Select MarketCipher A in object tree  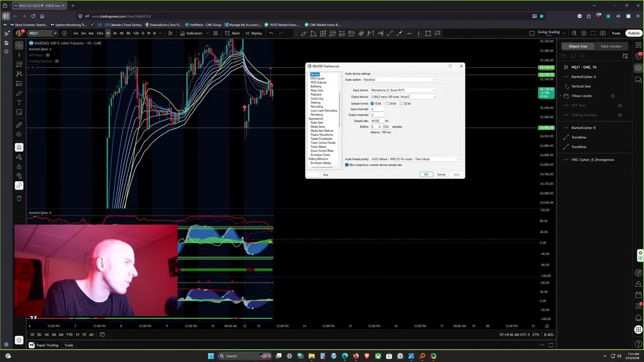click(x=583, y=77)
